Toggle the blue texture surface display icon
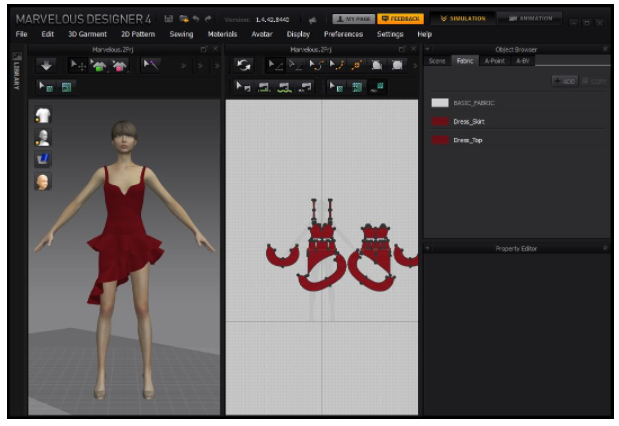The height and width of the screenshot is (426, 619). click(x=43, y=159)
